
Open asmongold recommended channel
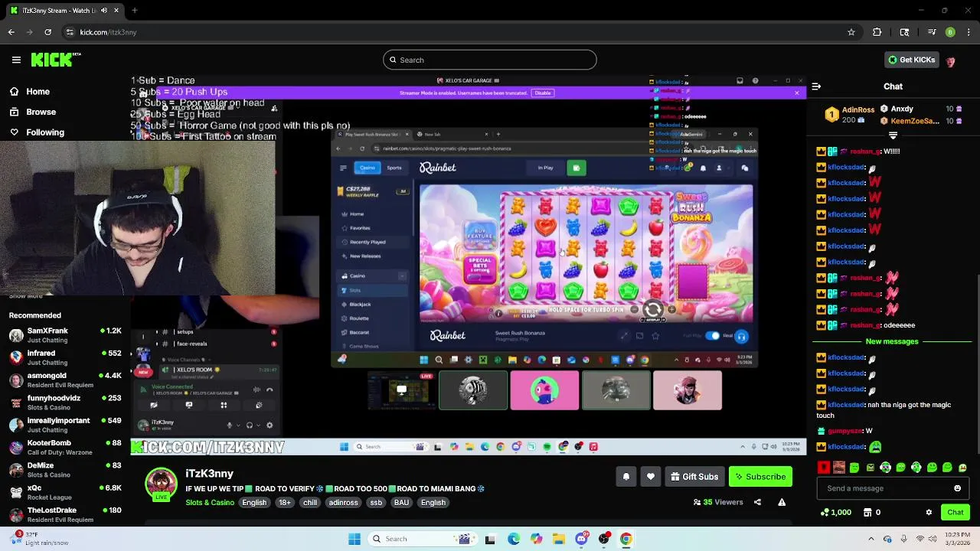(65, 380)
